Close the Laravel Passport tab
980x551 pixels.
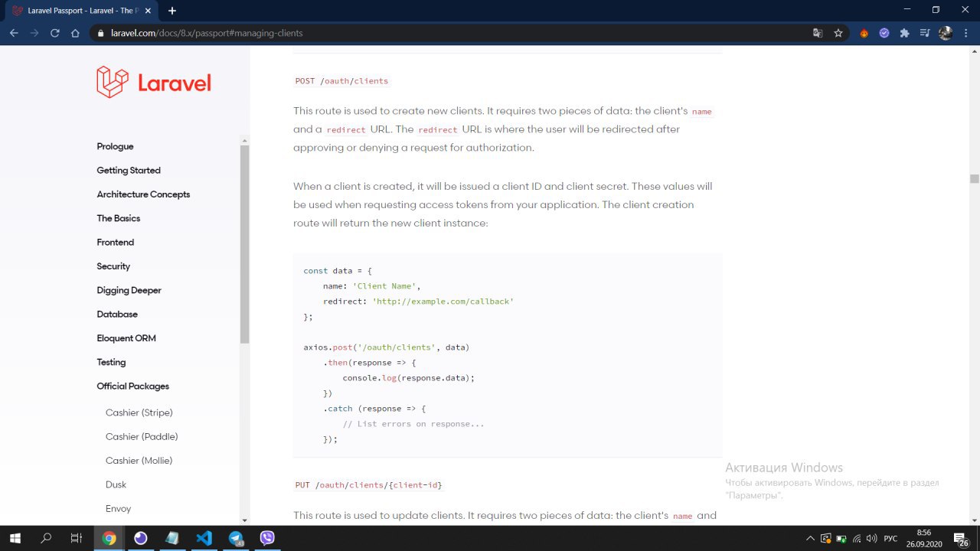click(149, 11)
